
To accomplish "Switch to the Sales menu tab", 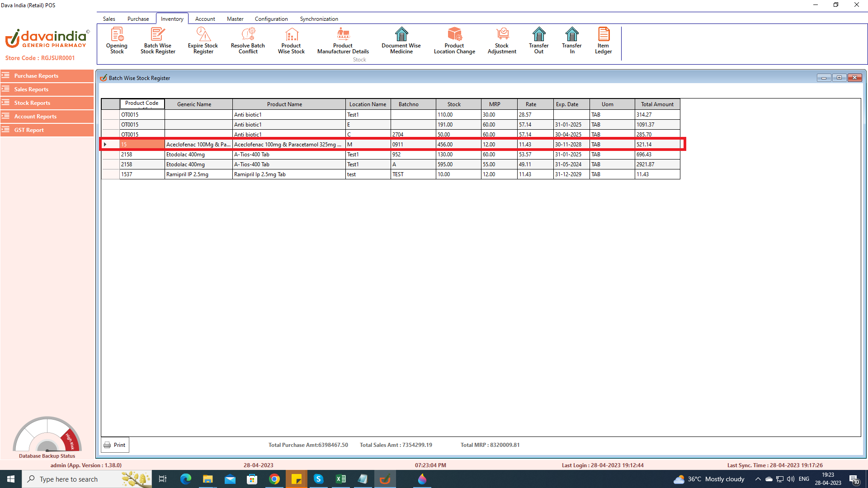I will [x=109, y=19].
